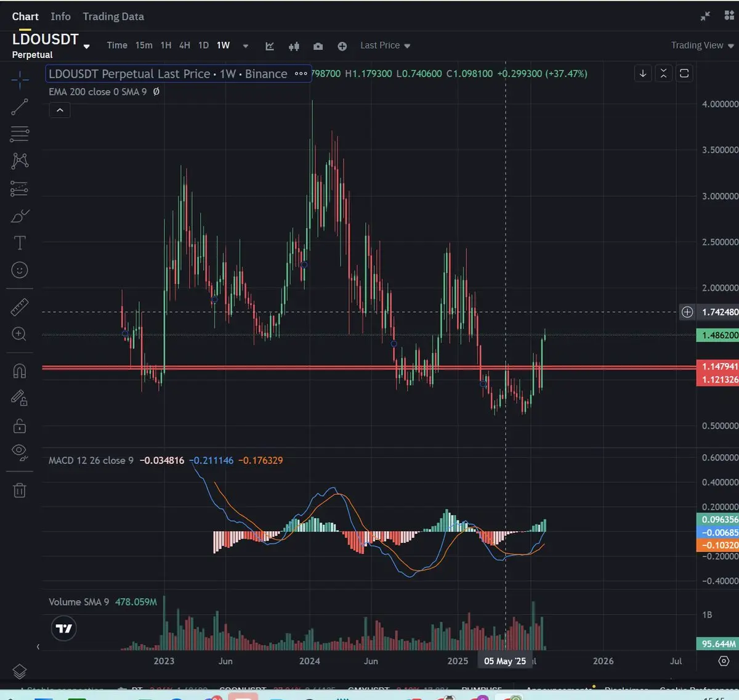The image size is (739, 700).
Task: Open the Fibonacci retracement tool group
Action: (x=20, y=134)
